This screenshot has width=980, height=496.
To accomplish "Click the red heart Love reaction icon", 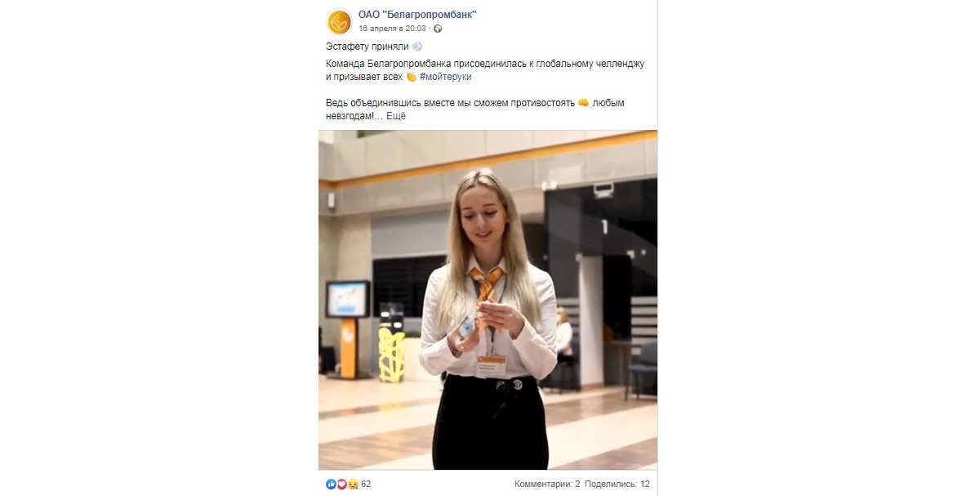I will click(x=341, y=484).
